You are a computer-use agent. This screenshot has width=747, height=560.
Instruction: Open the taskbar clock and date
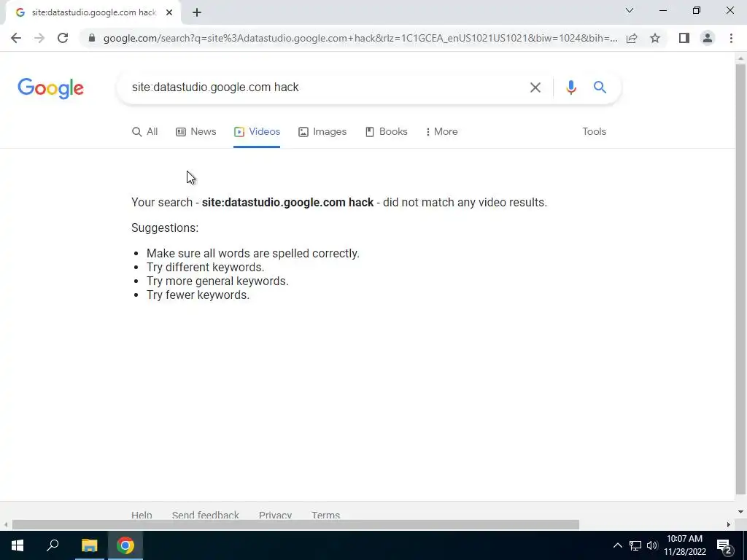tap(684, 545)
